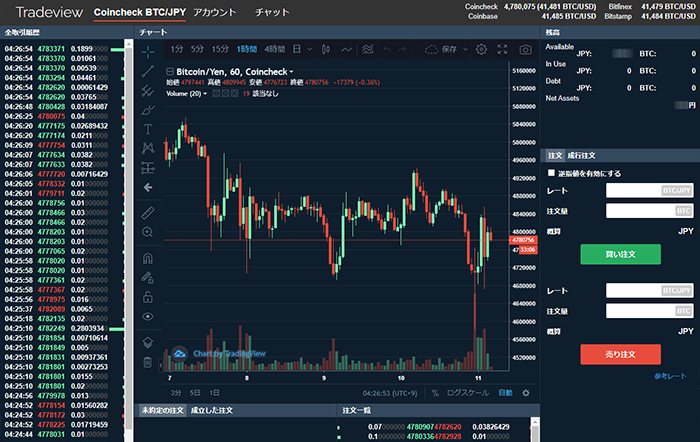Switch to 4時間 timeframe
This screenshot has height=442, width=700.
click(x=274, y=50)
